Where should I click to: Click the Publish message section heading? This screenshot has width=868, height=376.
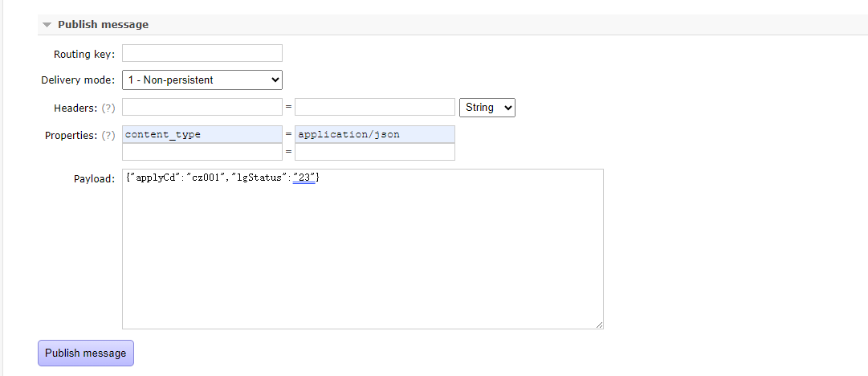[103, 25]
